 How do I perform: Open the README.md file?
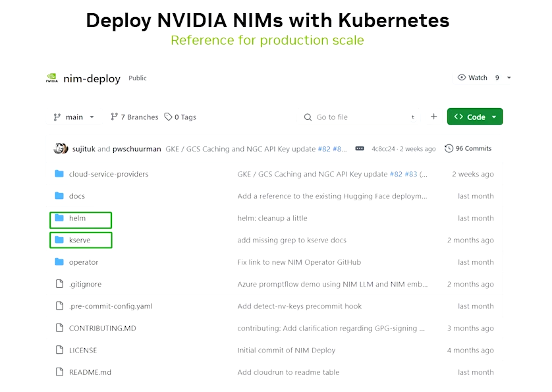[90, 372]
